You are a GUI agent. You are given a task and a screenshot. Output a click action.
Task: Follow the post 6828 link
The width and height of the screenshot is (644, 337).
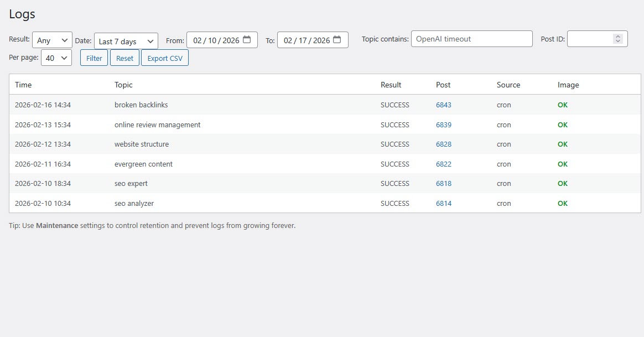443,144
